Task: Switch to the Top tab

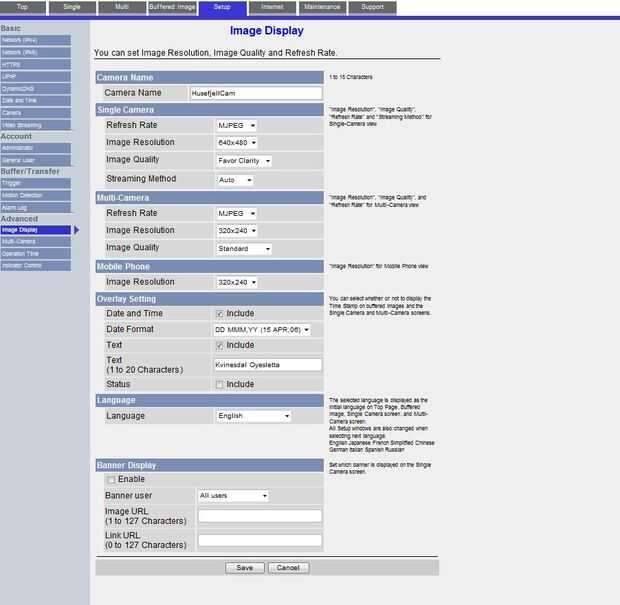Action: pos(23,7)
